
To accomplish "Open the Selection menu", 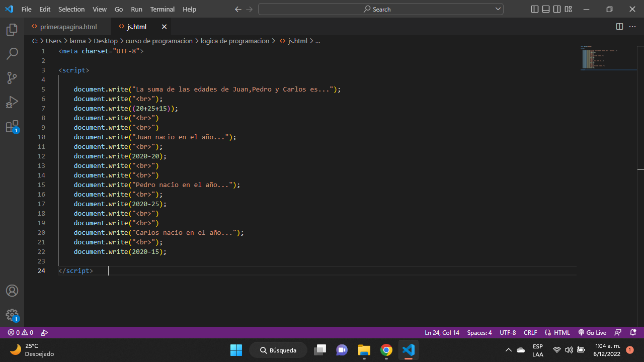I will (x=71, y=9).
